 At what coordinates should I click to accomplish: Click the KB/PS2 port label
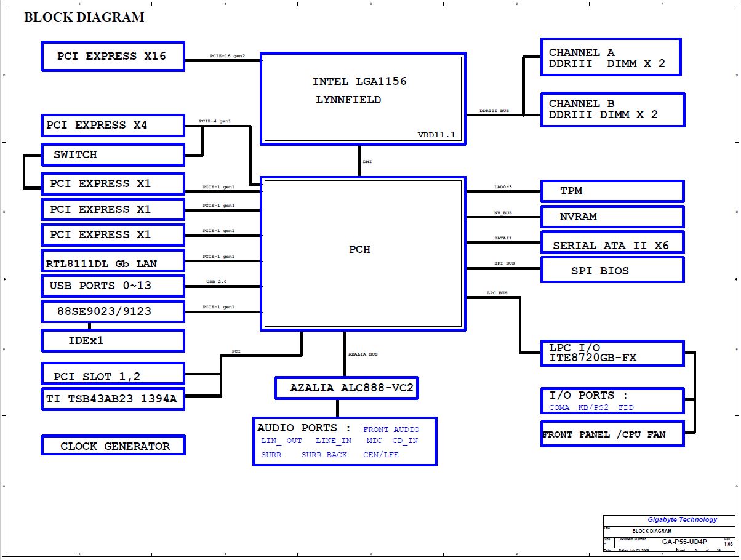pos(593,407)
